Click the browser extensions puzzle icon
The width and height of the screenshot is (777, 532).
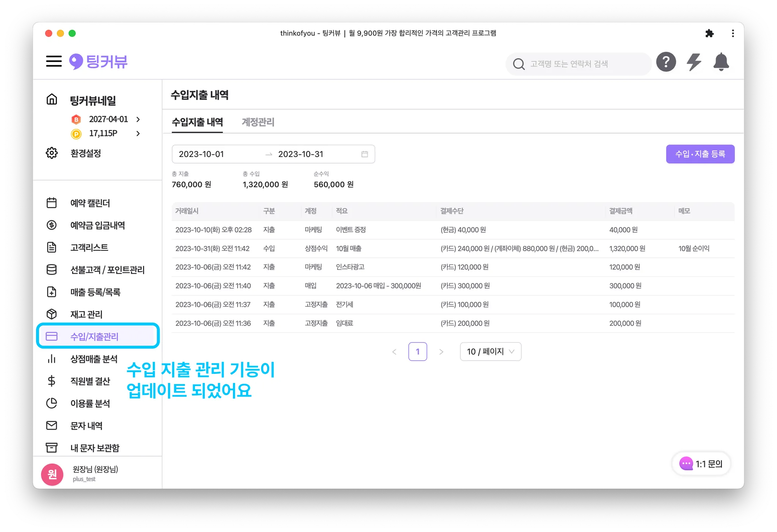point(709,33)
